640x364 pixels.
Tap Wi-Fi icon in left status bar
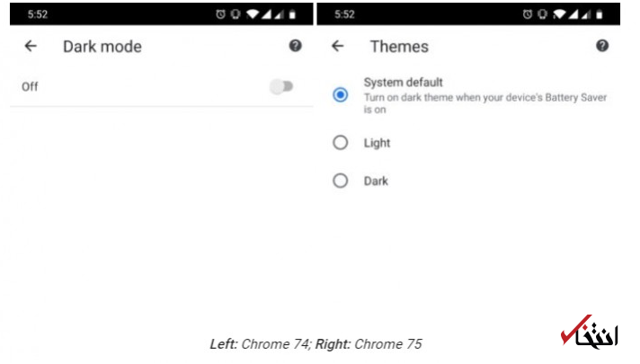coord(253,14)
